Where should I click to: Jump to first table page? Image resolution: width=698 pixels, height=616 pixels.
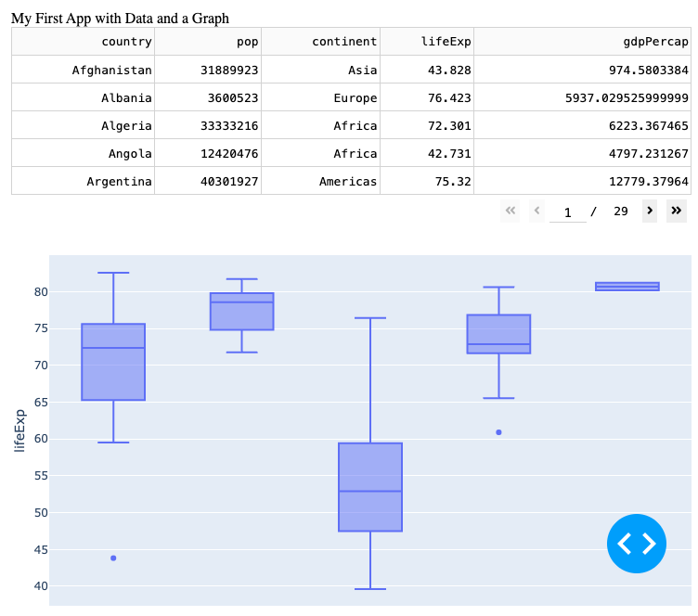pyautogui.click(x=510, y=211)
